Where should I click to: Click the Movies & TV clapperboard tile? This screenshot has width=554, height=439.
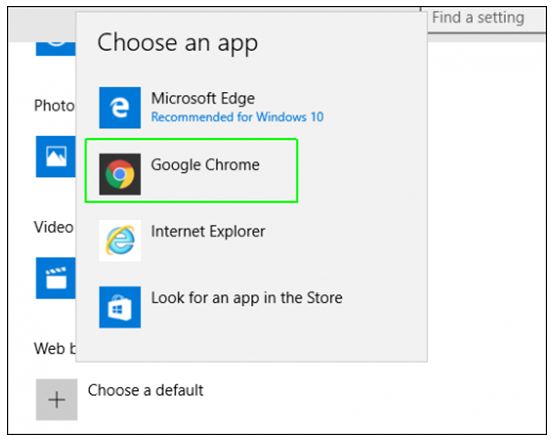[x=56, y=278]
